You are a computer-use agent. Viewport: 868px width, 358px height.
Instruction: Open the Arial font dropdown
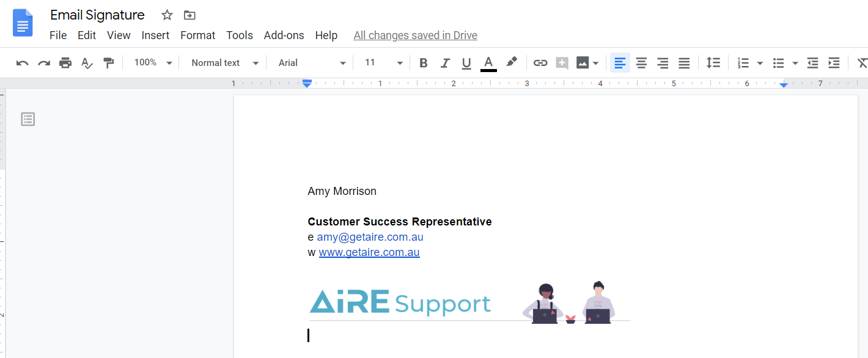(312, 62)
